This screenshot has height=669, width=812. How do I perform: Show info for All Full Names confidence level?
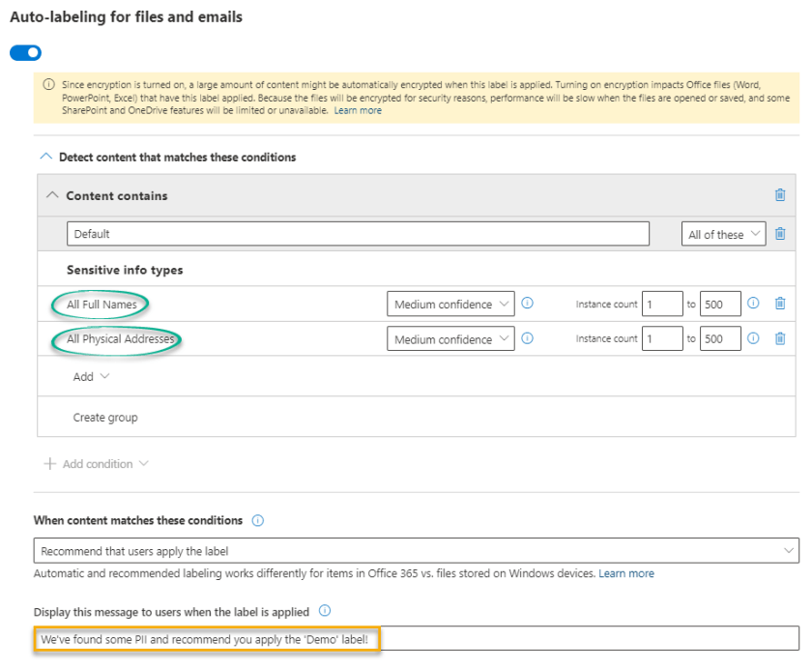click(x=528, y=304)
